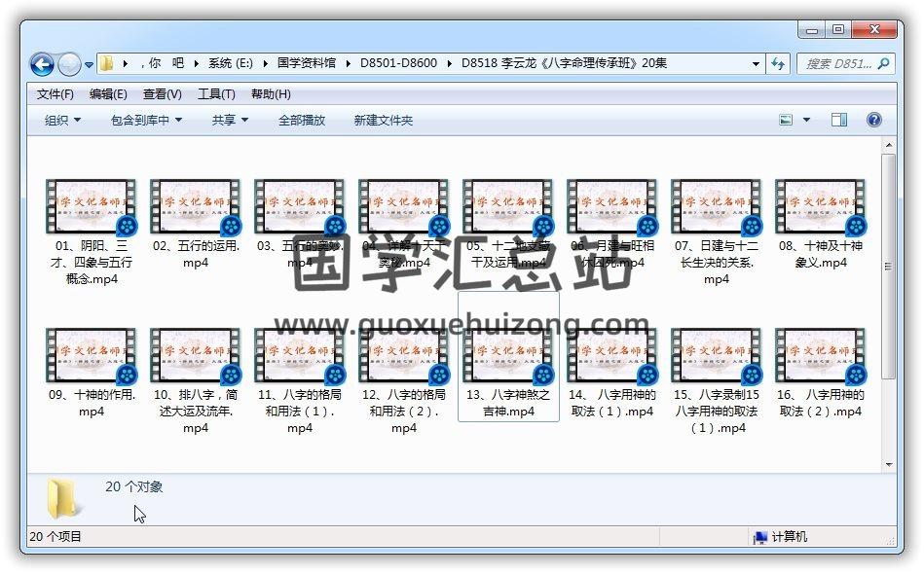924x574 pixels.
Task: Click the Forward navigation arrow
Action: [69, 64]
